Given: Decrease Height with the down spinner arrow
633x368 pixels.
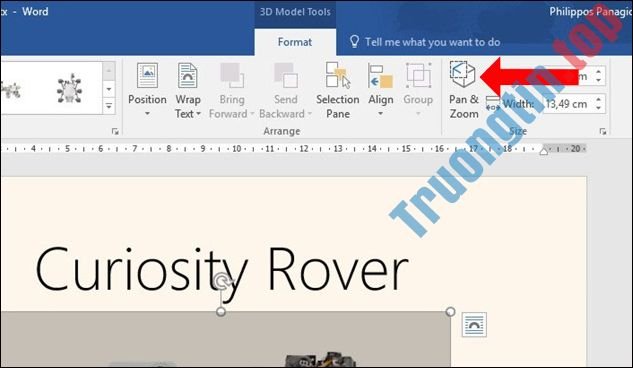Looking at the screenshot, I should pos(599,80).
